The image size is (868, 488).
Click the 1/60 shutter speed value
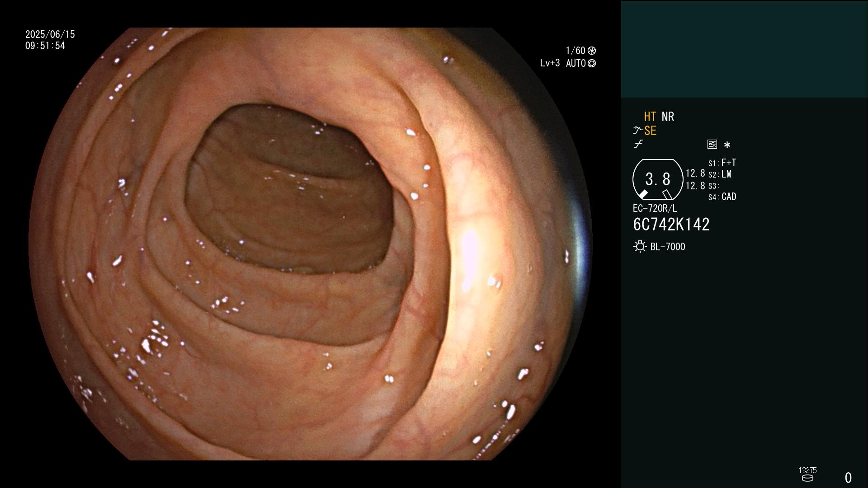click(x=576, y=51)
